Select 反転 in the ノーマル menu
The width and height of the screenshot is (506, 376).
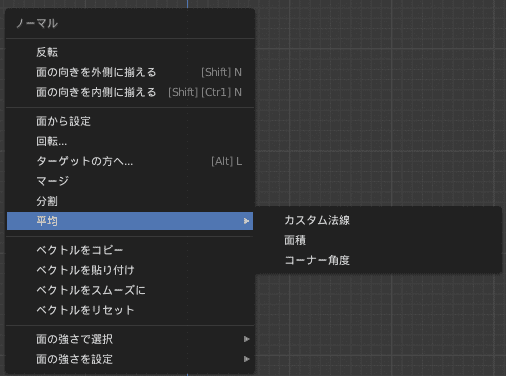click(130, 52)
